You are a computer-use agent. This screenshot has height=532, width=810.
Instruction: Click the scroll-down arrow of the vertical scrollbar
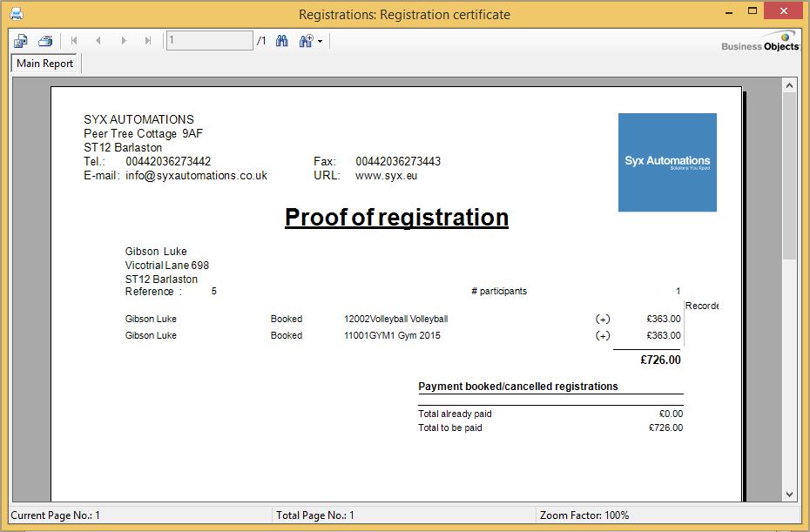click(x=790, y=494)
